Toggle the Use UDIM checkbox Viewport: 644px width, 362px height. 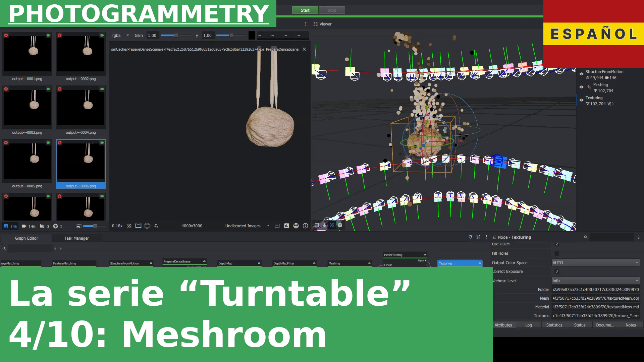click(557, 244)
